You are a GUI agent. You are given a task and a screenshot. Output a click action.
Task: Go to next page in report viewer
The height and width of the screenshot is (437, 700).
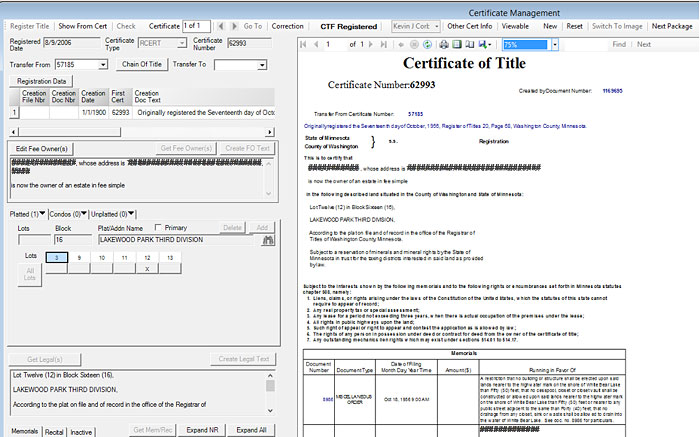[371, 44]
